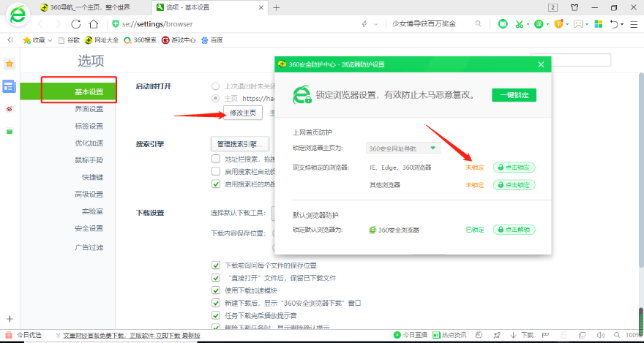Viewport: 644px width, 343px height.
Task: Click the settings search input field
Action: 571,60
